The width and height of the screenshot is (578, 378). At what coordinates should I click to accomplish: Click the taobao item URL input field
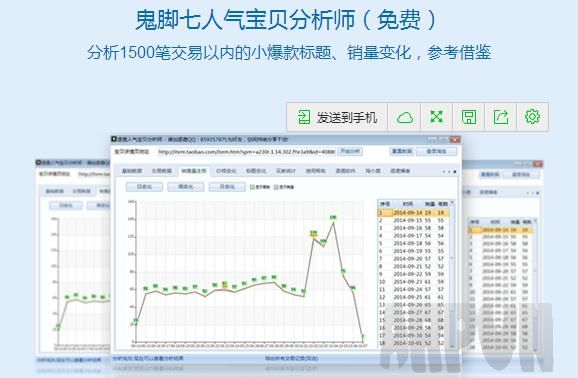pos(246,152)
